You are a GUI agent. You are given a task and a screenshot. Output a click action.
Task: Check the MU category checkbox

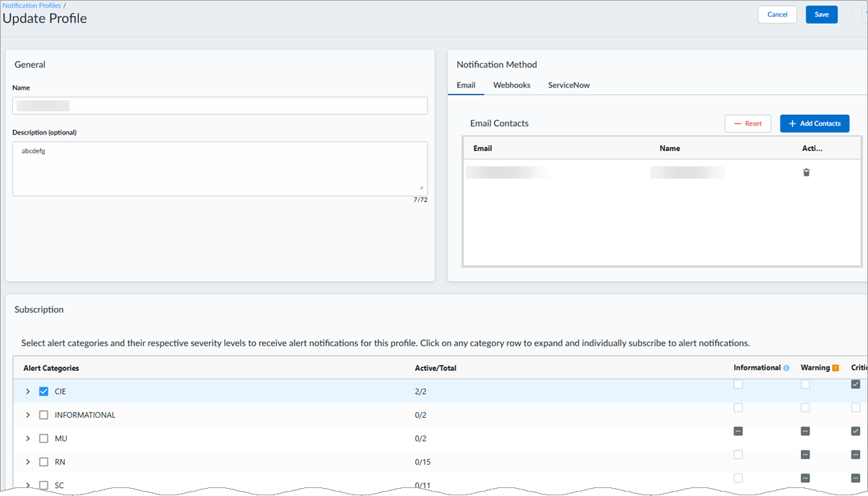43,438
